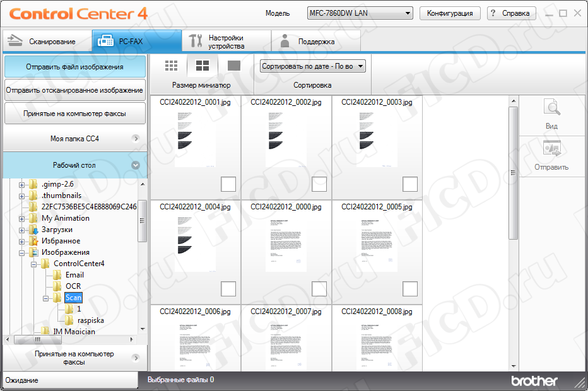This screenshot has width=588, height=391.
Task: Expand the My Animation tree node
Action: tap(21, 219)
